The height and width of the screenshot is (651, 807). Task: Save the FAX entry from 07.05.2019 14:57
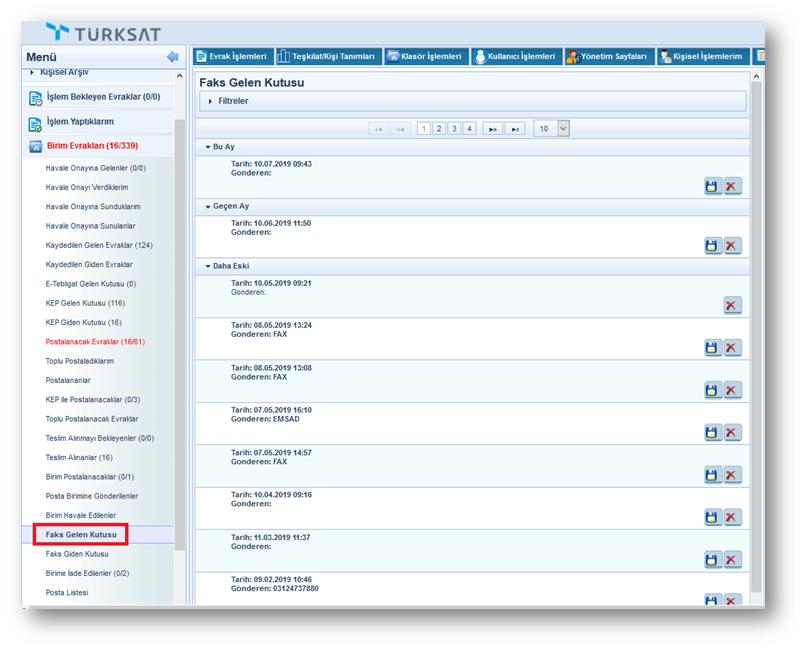point(712,474)
